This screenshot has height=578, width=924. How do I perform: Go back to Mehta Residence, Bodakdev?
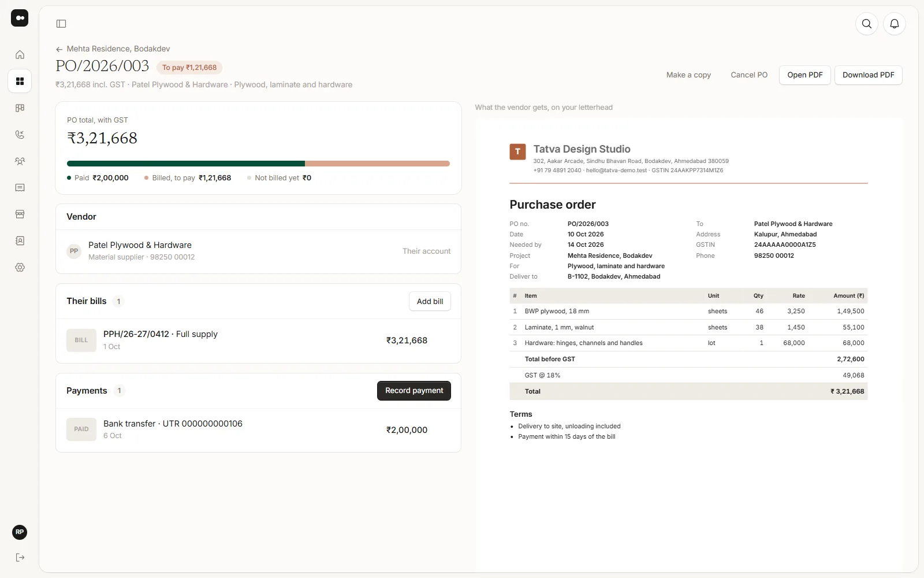(118, 49)
